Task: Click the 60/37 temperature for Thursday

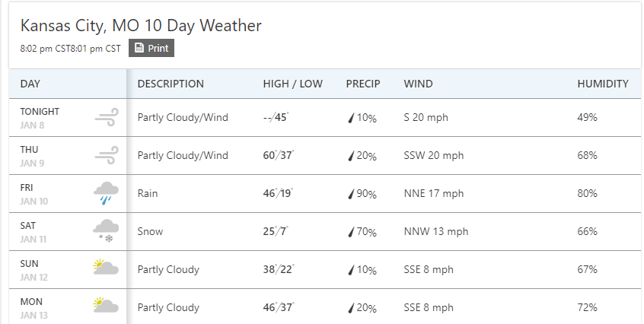Action: point(277,156)
